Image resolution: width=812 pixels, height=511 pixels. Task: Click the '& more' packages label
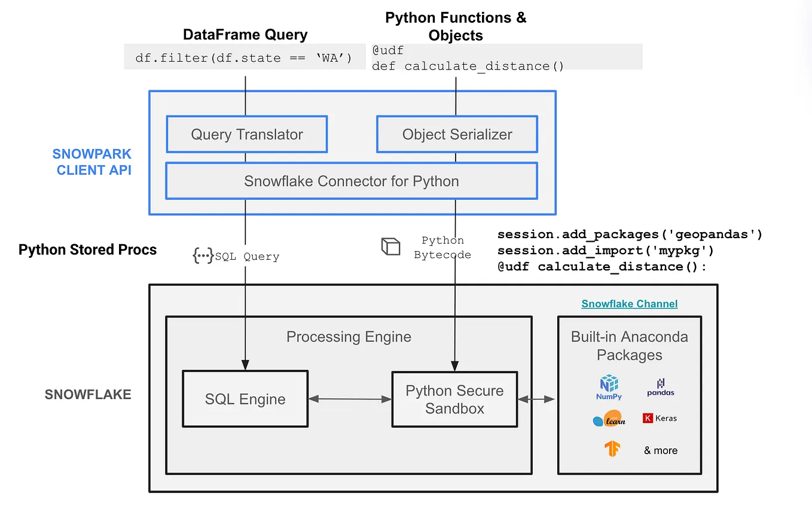660,450
